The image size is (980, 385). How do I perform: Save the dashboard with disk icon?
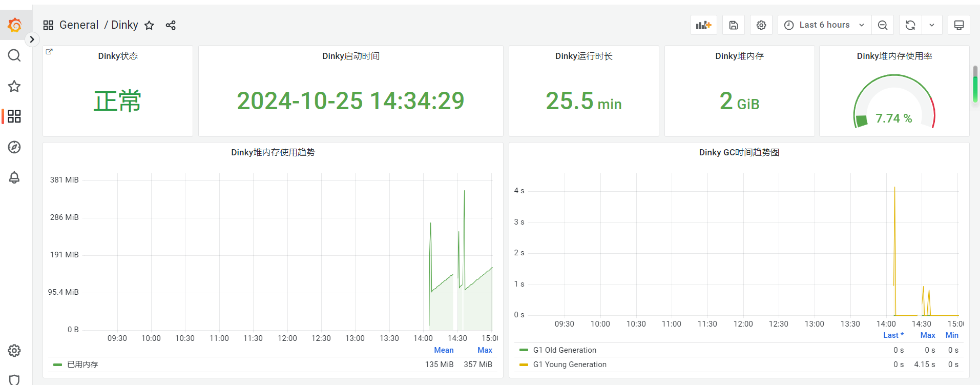(734, 25)
